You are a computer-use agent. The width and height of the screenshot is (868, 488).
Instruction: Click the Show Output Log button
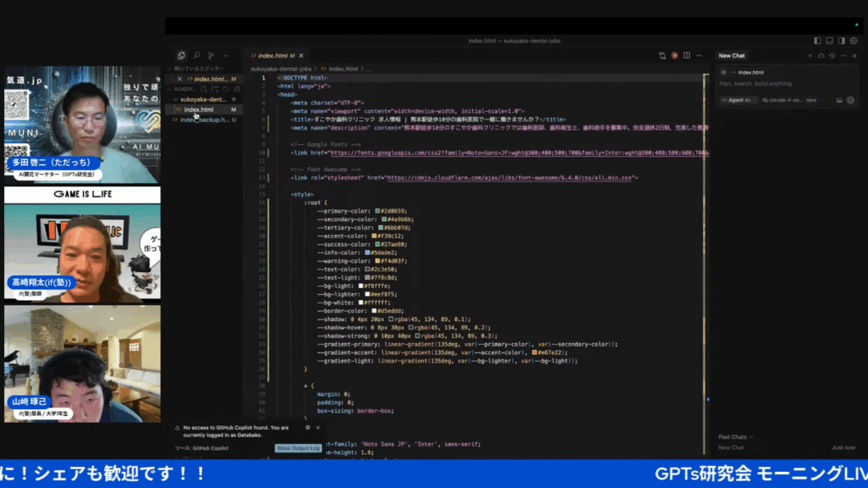click(298, 448)
